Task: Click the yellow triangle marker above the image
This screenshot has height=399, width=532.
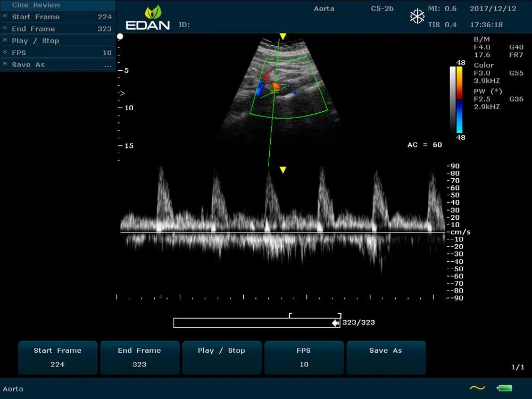Action: pos(283,37)
